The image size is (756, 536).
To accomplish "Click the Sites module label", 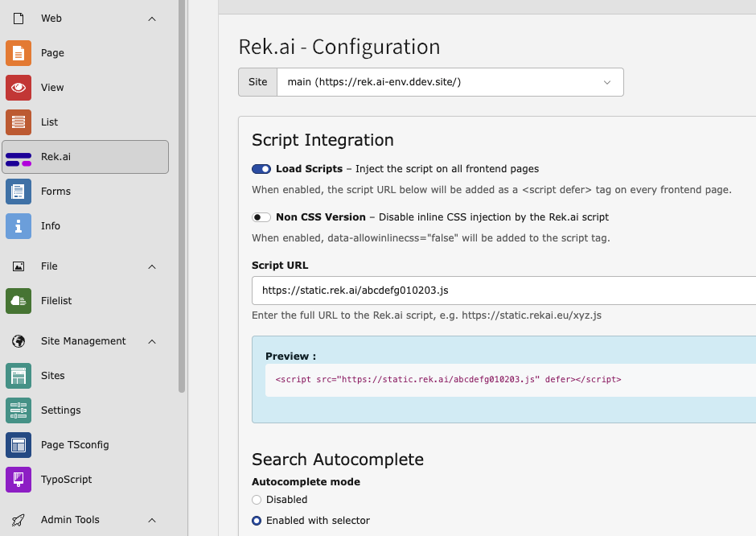I will click(x=52, y=376).
